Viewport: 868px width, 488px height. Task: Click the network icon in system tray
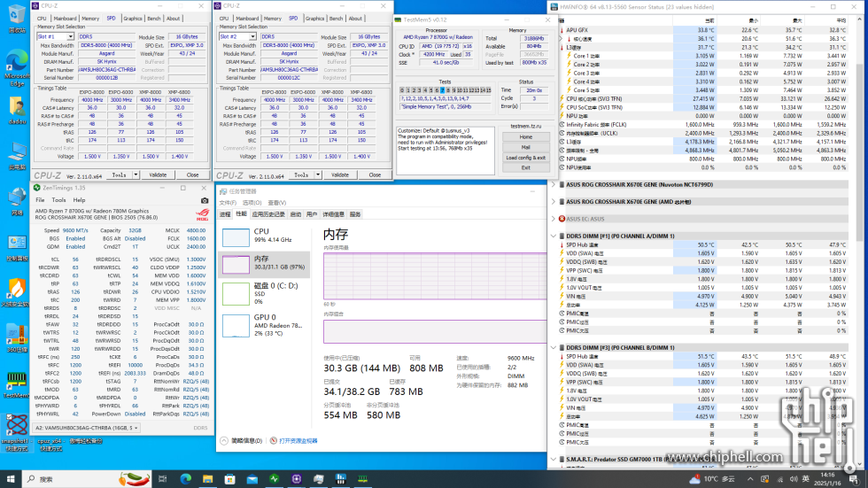[780, 479]
